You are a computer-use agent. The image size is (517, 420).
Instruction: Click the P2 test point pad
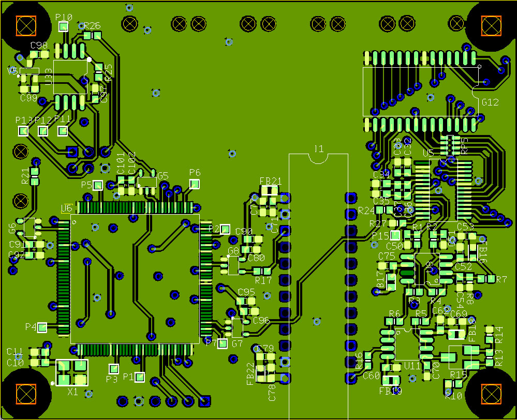click(x=225, y=229)
